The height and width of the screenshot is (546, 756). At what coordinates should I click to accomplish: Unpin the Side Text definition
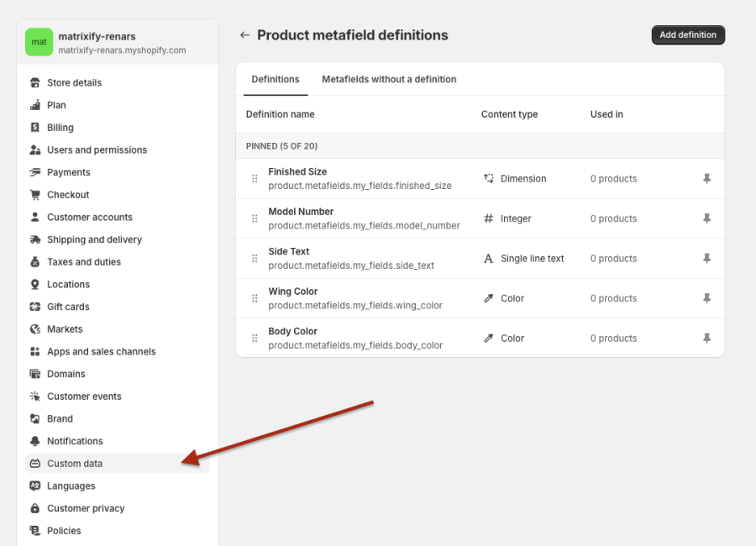coord(706,258)
